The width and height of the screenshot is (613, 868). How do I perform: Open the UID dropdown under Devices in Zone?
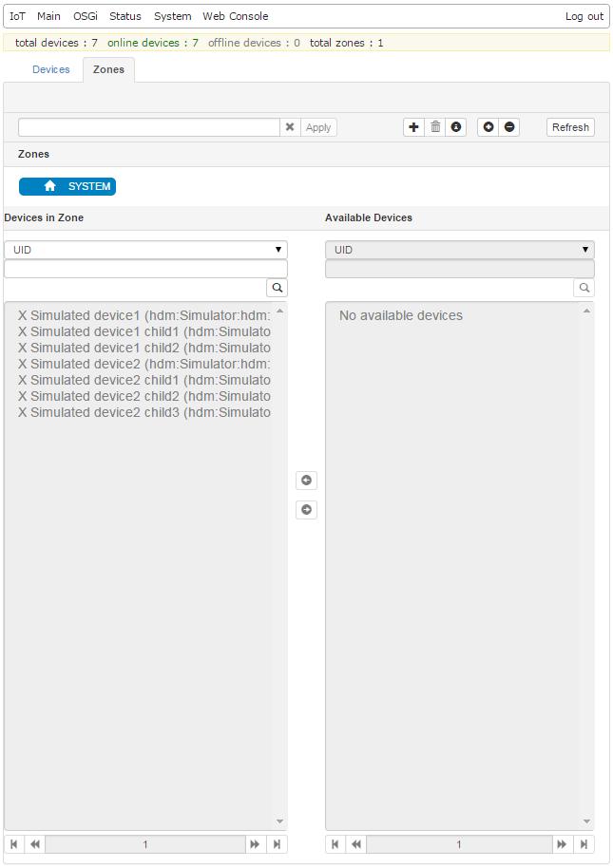click(145, 250)
